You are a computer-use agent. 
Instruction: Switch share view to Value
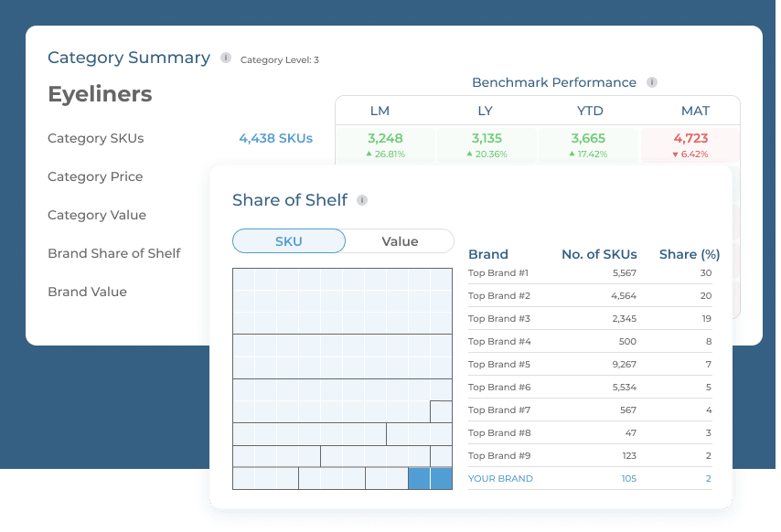point(400,241)
